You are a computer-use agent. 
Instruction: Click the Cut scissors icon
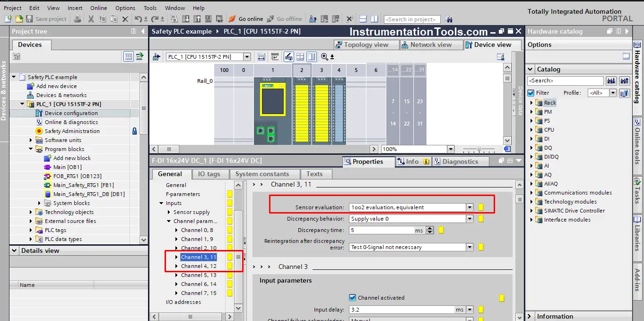click(x=91, y=19)
